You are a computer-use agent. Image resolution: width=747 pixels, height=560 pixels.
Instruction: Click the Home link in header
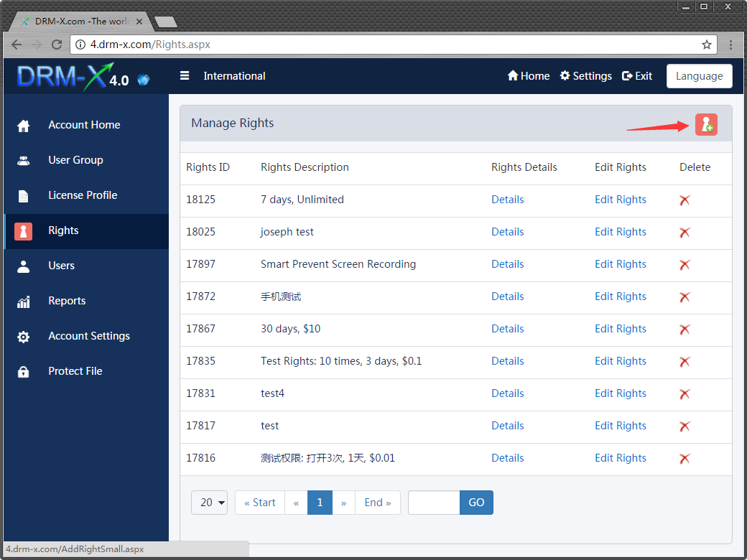[529, 76]
